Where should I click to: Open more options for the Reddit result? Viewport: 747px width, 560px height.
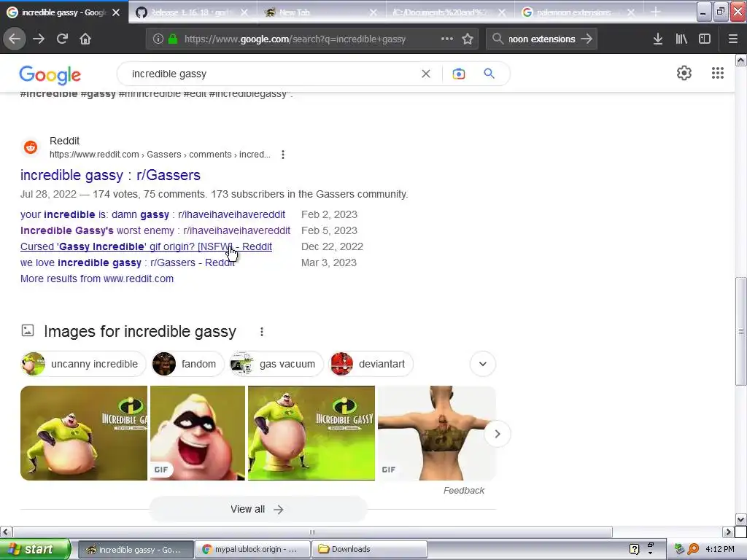(283, 155)
